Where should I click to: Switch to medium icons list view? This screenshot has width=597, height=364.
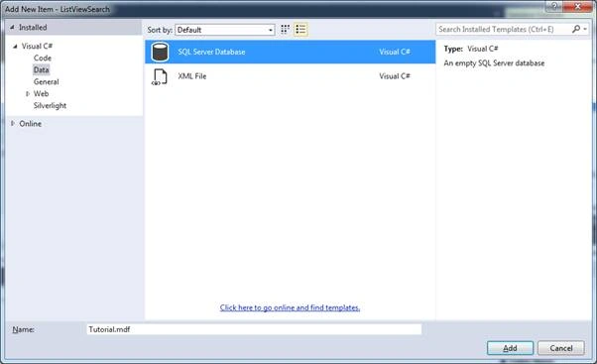coord(300,30)
